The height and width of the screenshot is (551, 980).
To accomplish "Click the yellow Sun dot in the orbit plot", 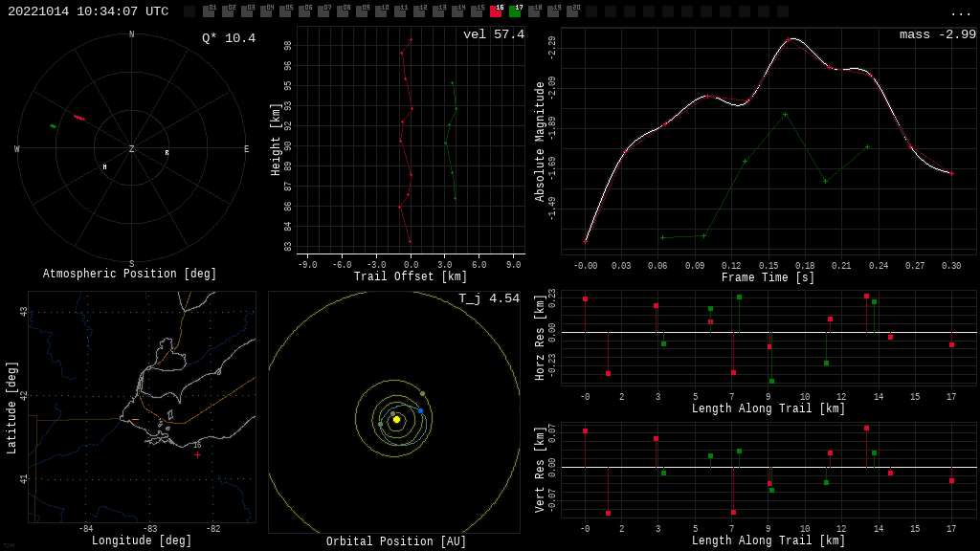I will coord(396,419).
